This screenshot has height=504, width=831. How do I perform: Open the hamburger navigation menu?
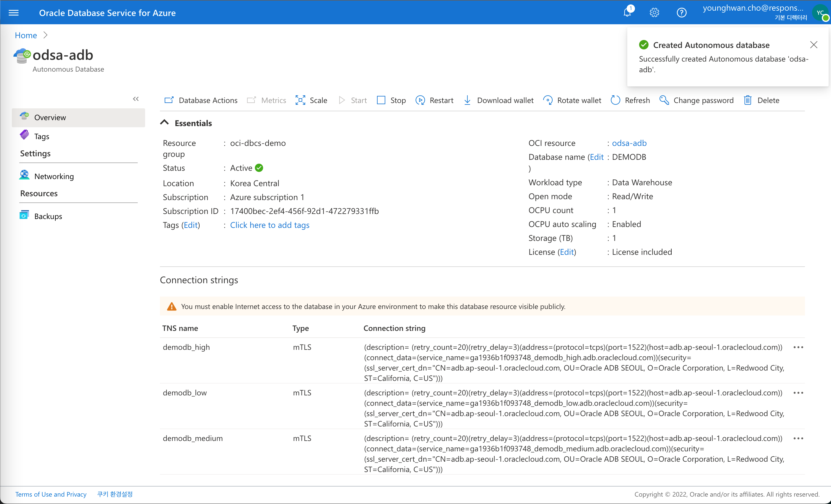14,13
